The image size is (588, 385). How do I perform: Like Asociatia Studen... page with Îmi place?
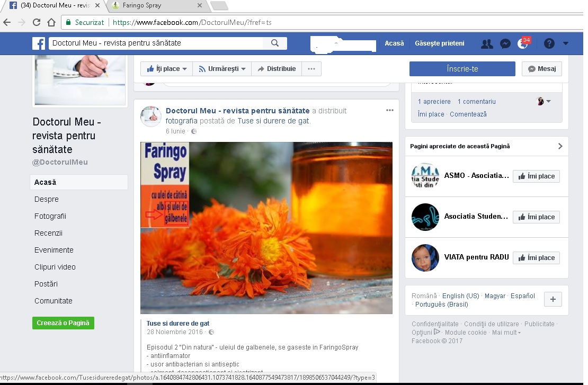536,217
